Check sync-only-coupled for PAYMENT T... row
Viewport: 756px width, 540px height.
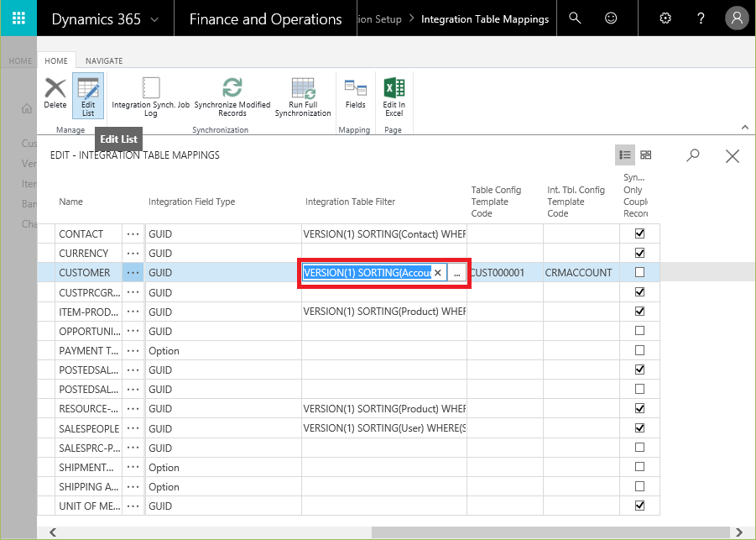point(640,350)
